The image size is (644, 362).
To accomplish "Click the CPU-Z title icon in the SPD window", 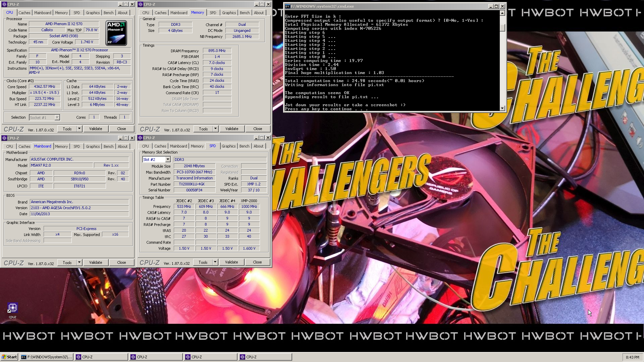I will click(140, 138).
